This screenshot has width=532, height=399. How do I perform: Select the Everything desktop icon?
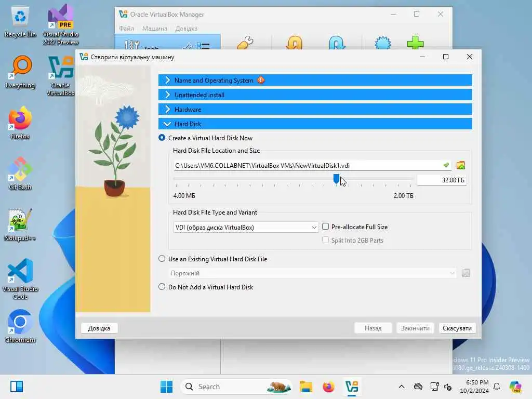click(x=20, y=72)
